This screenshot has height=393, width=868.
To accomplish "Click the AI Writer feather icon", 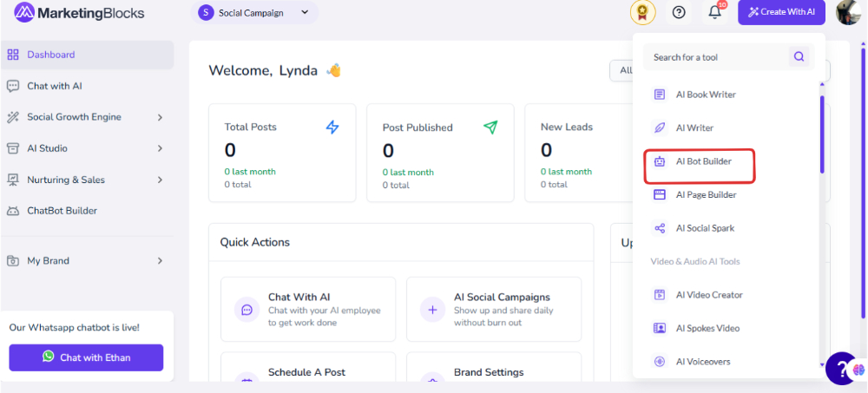I will tap(660, 128).
